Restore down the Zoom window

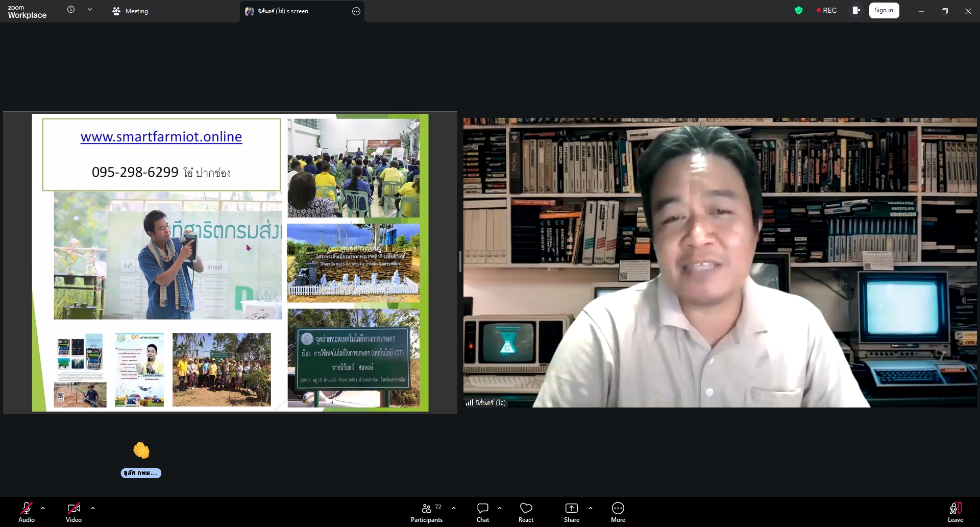(945, 11)
